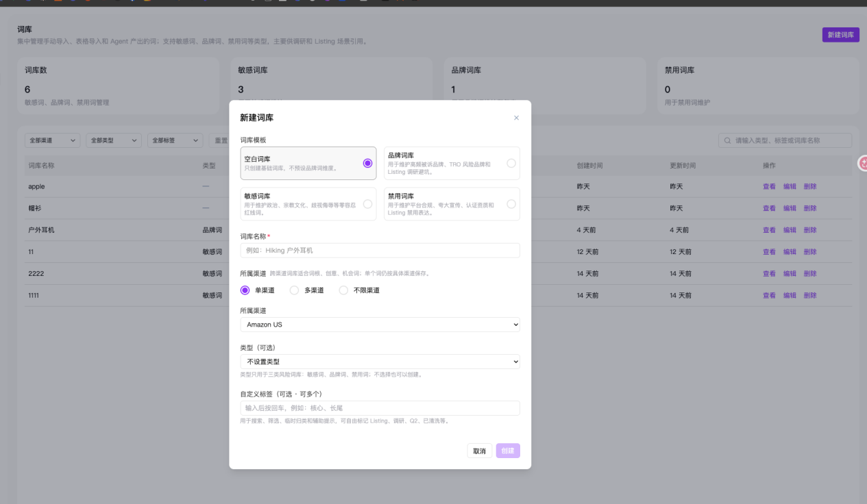
Task: Click the 词库 page heading
Action: [x=25, y=29]
